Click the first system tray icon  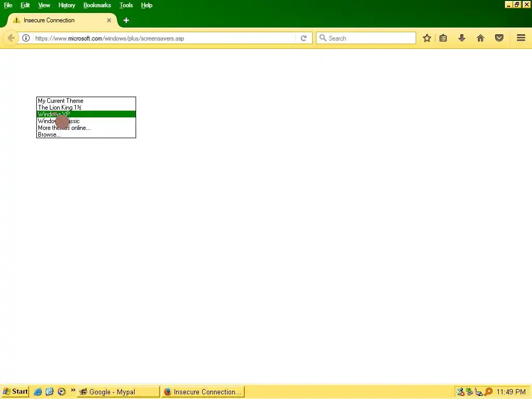pyautogui.click(x=460, y=392)
